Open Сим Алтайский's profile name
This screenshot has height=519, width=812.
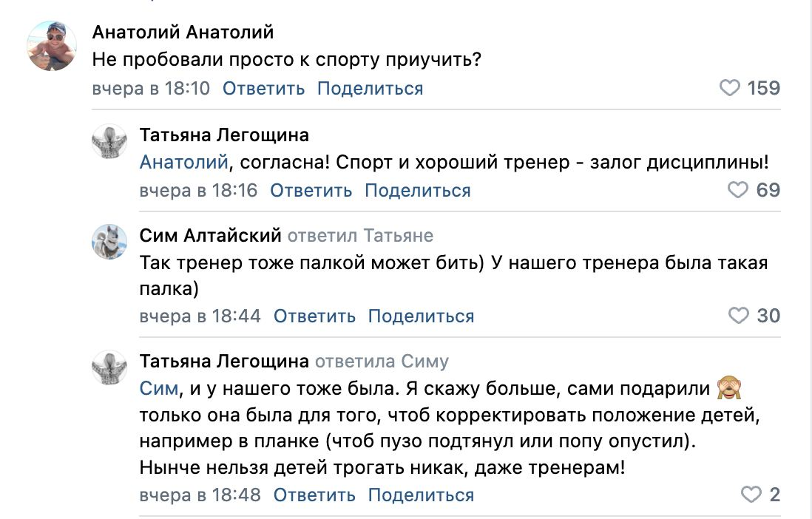(210, 236)
